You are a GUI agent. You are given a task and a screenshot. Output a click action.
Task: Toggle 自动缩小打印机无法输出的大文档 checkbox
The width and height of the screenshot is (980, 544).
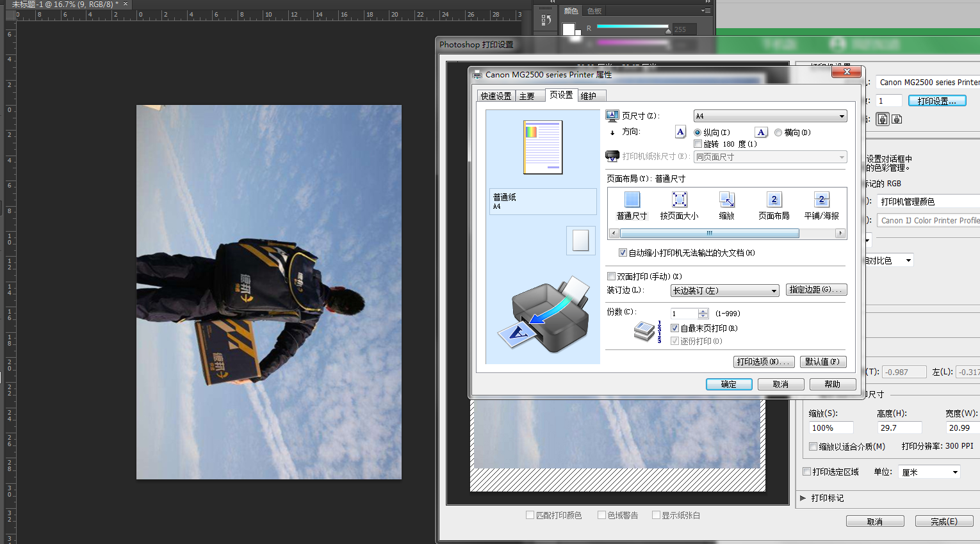coord(623,253)
